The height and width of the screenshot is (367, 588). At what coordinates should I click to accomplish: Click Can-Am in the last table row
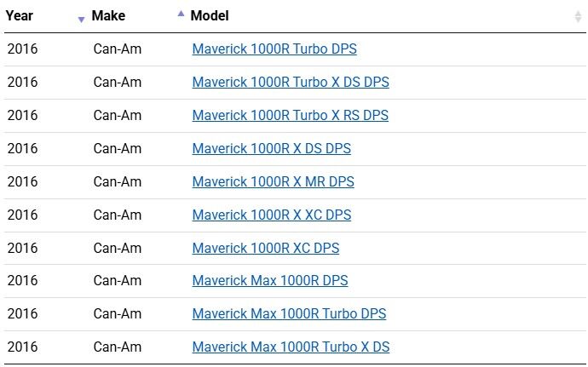point(117,347)
